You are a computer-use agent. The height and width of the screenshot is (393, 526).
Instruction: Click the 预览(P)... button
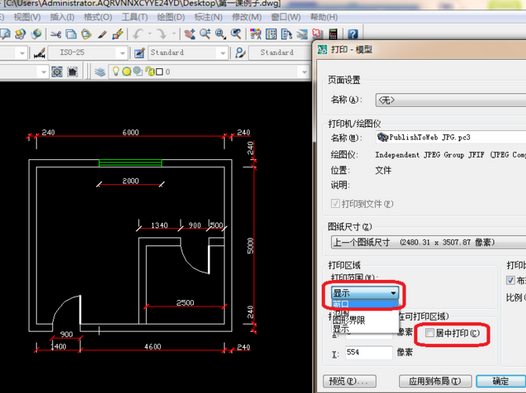pos(350,381)
